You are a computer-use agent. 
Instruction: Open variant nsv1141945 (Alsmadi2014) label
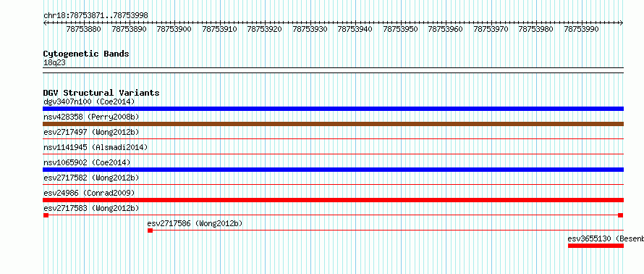[96, 147]
